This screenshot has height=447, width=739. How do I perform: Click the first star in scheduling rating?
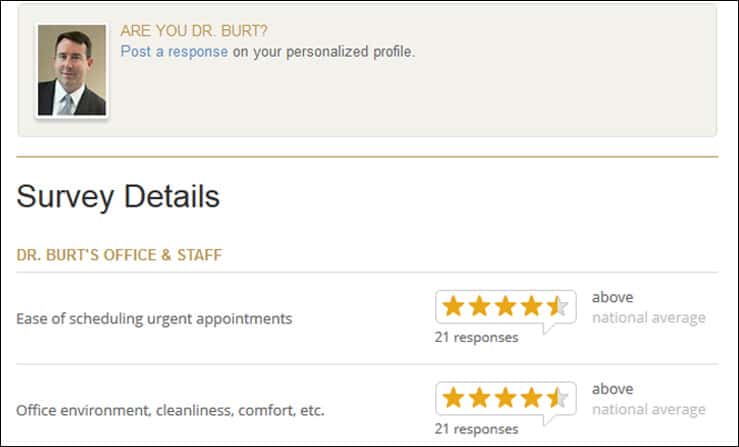(453, 306)
